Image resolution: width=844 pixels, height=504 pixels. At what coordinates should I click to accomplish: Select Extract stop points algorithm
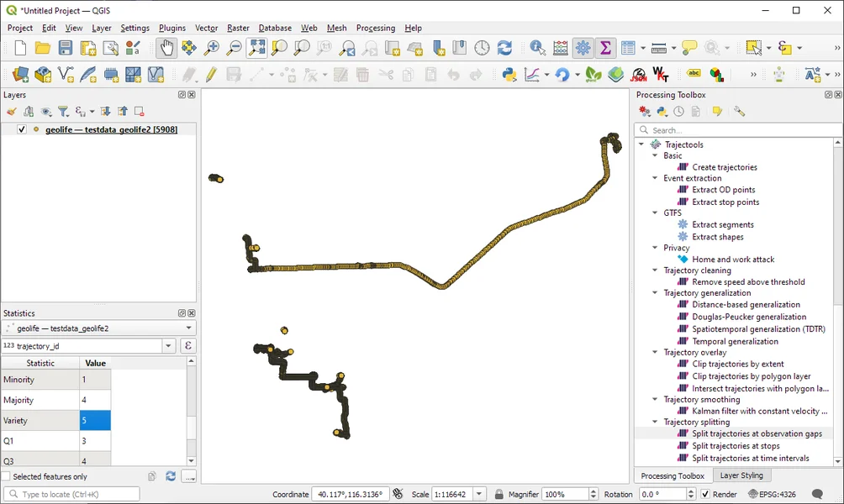pos(725,202)
